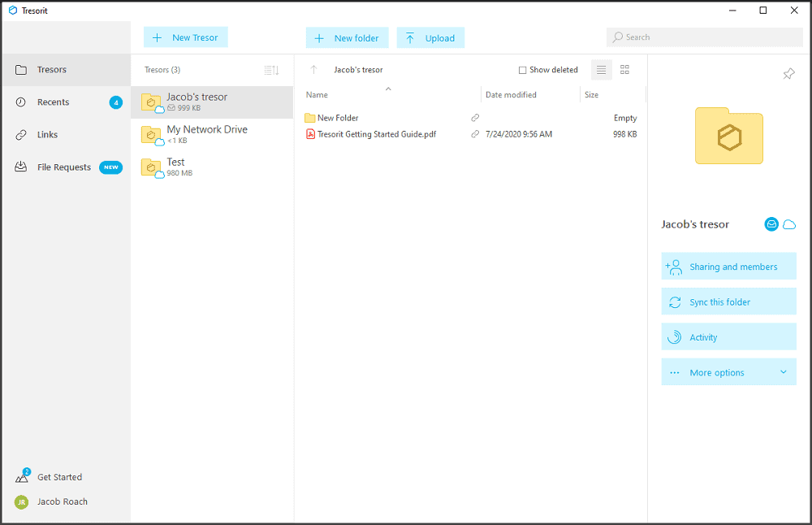Click the PDF icon of Getting Started Guide
Image resolution: width=812 pixels, height=525 pixels.
tap(310, 134)
